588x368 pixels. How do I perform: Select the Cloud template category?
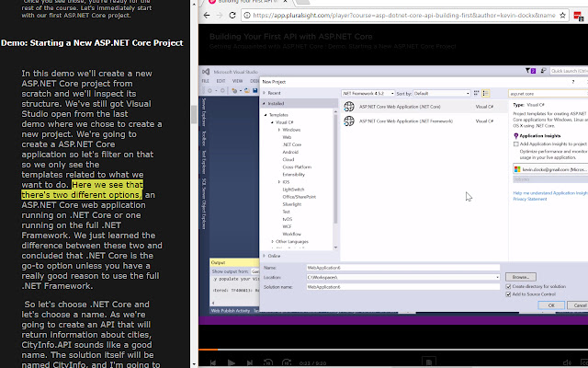[288, 159]
